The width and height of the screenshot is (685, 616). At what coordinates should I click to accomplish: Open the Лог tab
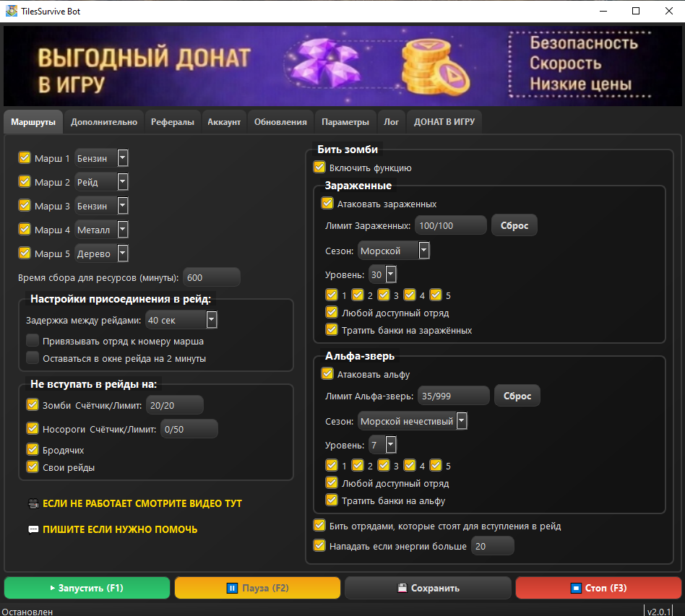tap(391, 122)
